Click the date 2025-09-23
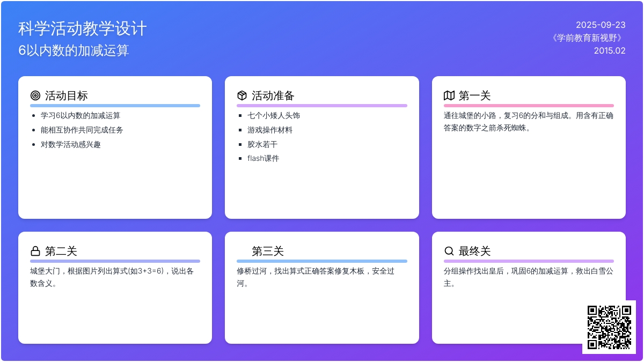644x362 pixels. (601, 25)
